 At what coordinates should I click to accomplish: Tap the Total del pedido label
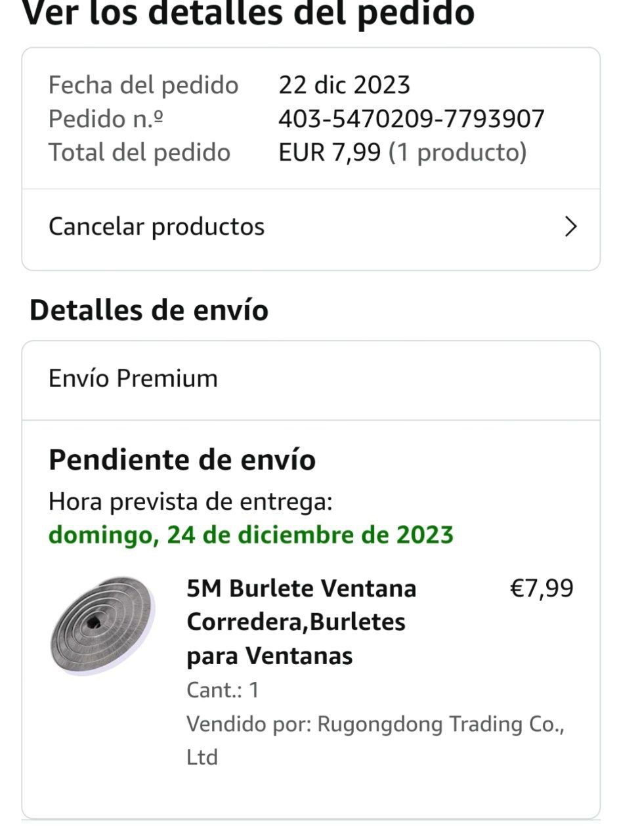[139, 152]
